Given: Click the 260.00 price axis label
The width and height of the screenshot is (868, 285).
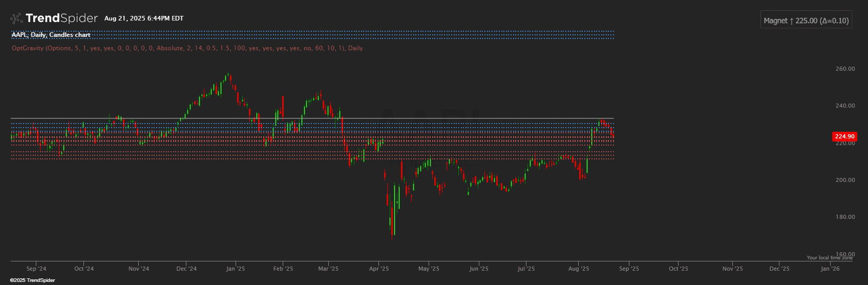Looking at the screenshot, I should pos(845,69).
